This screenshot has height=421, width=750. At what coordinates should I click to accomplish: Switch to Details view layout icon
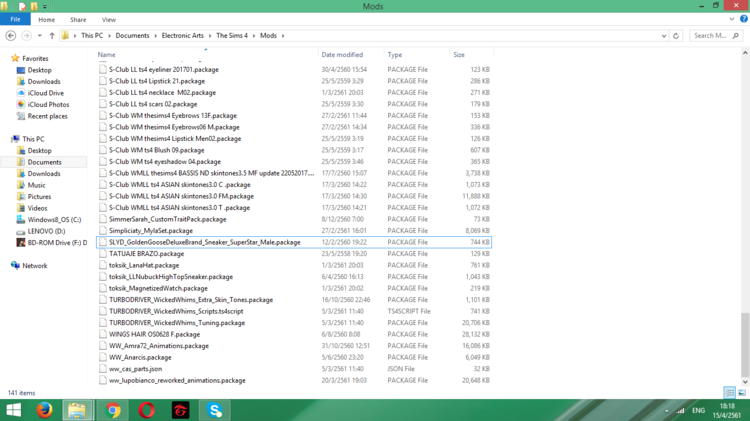click(x=729, y=393)
